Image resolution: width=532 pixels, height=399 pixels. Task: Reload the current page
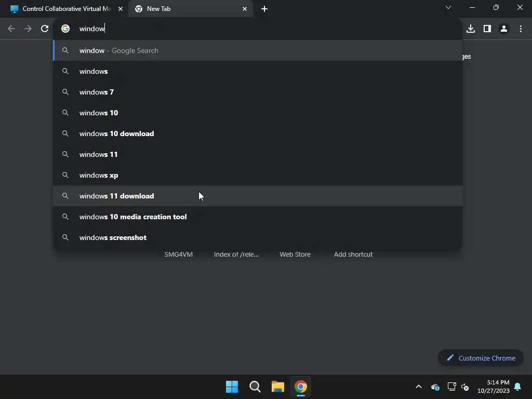pyautogui.click(x=45, y=29)
